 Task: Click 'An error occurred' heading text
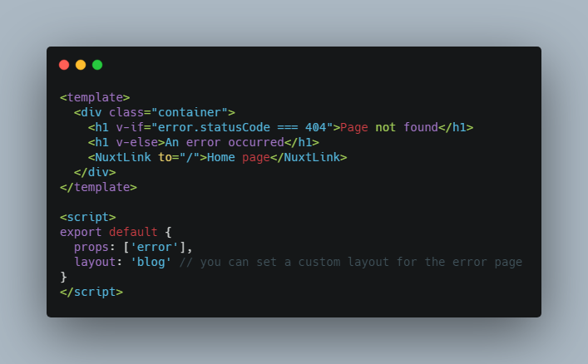[225, 142]
